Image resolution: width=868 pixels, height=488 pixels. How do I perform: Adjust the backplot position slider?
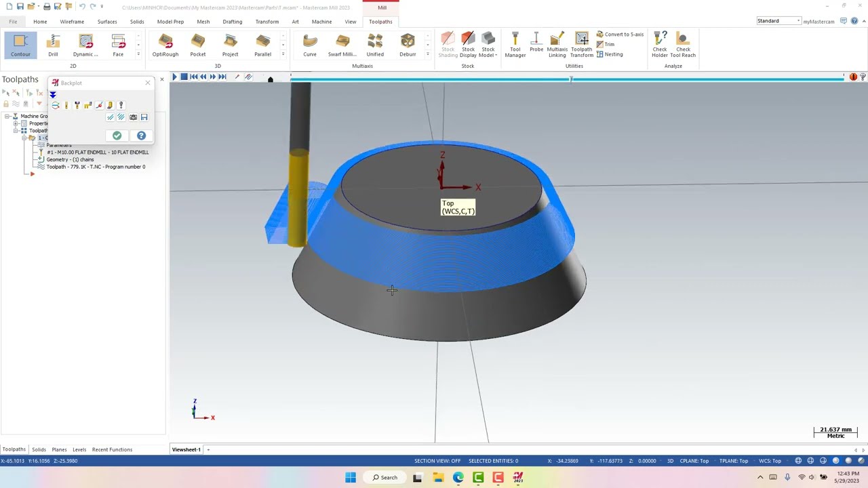point(570,79)
